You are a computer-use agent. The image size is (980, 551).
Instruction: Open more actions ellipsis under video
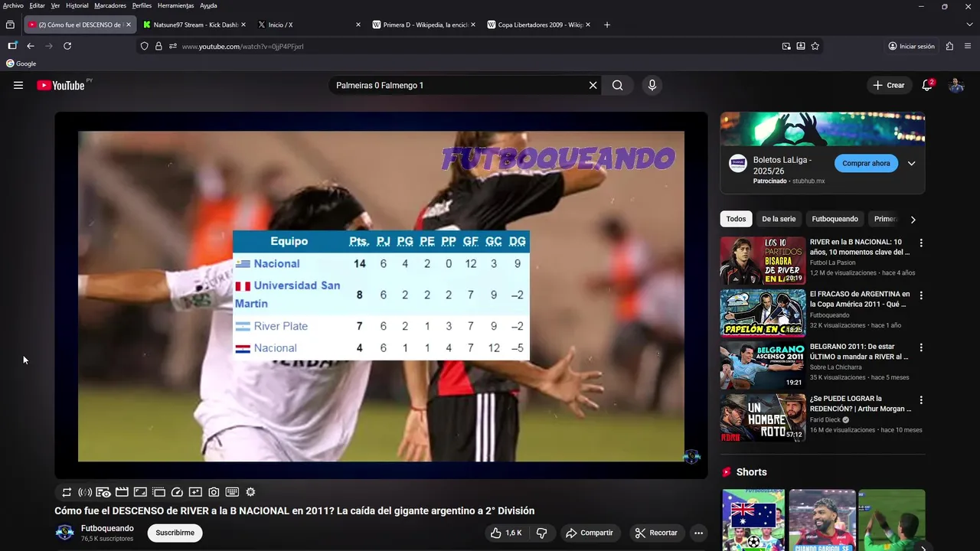[698, 533]
